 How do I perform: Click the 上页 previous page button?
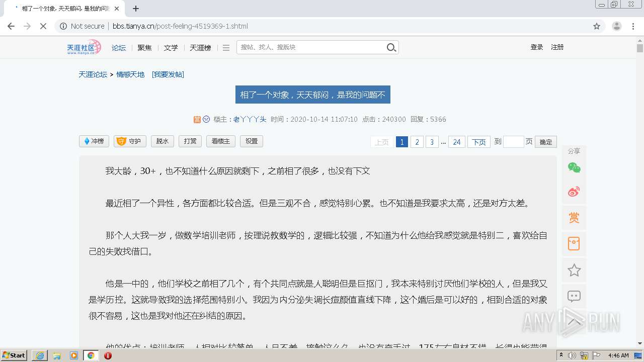(x=382, y=142)
